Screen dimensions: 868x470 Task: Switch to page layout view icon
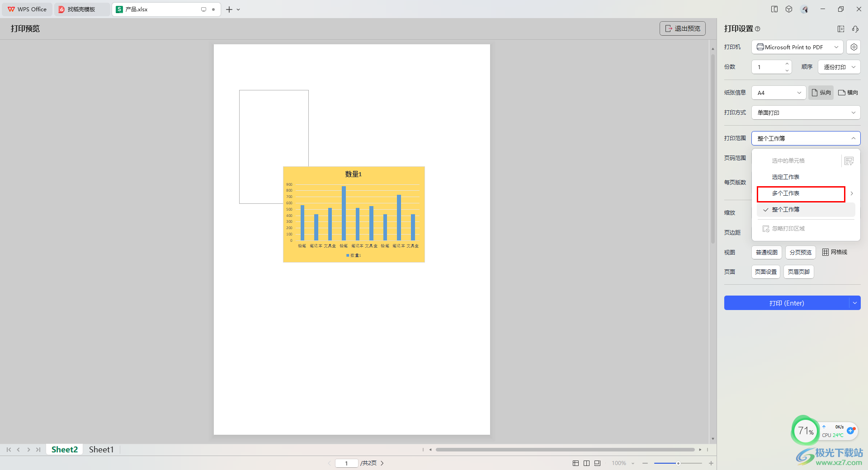[586, 463]
